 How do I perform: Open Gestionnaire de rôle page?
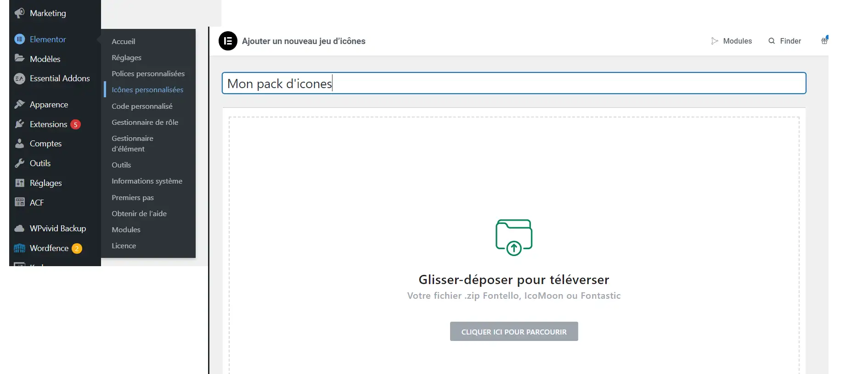coord(145,122)
